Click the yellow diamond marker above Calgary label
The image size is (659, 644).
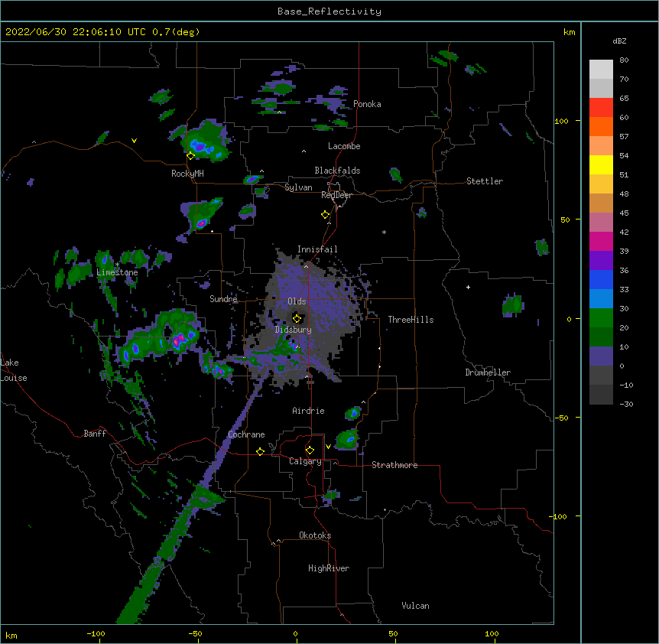pyautogui.click(x=310, y=450)
